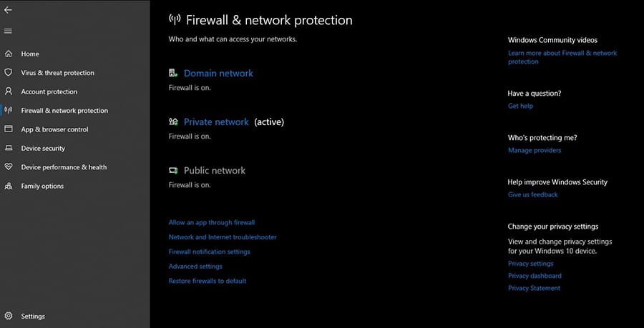The image size is (644, 328).
Task: Open Public network settings
Action: pos(215,171)
